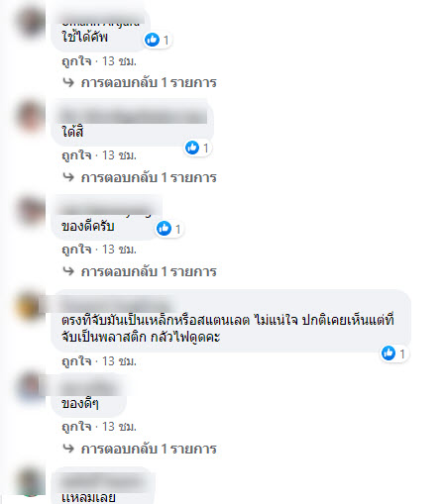This screenshot has height=504, width=445.
Task: Expand 1 reply under "ของดีครับ" comment
Action: [x=149, y=271]
